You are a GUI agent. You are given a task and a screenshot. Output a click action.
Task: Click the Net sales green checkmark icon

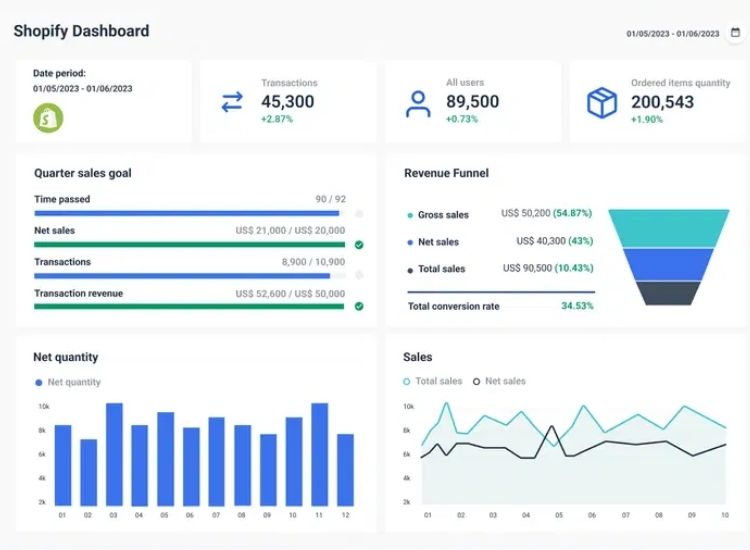(x=359, y=244)
